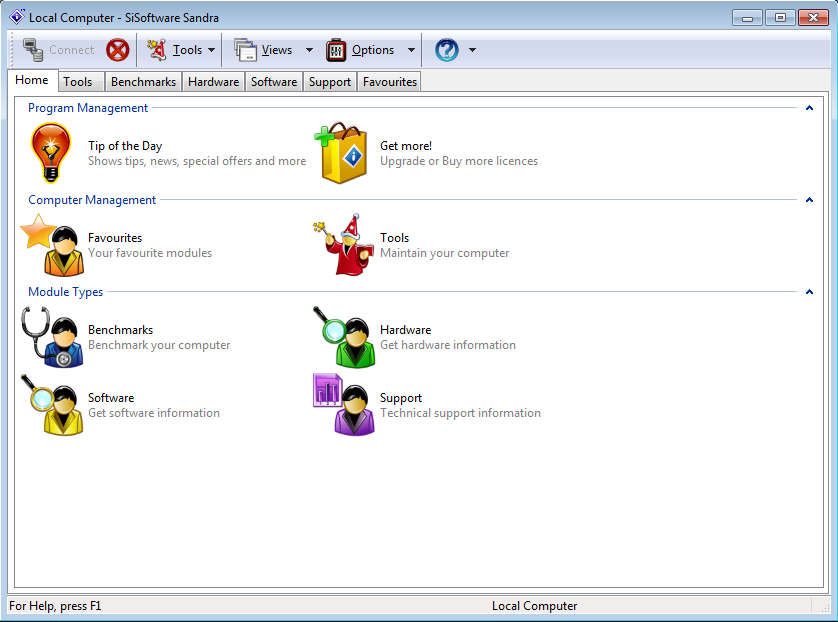
Task: Click the Support purple chart icon
Action: [344, 405]
